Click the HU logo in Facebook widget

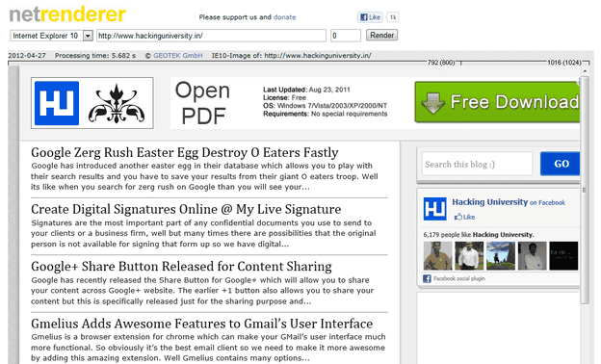coord(435,209)
